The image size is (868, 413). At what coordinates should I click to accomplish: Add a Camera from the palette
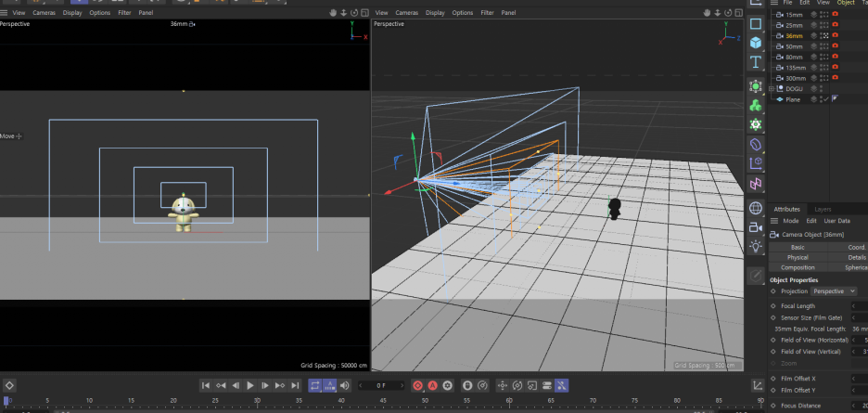click(x=756, y=227)
